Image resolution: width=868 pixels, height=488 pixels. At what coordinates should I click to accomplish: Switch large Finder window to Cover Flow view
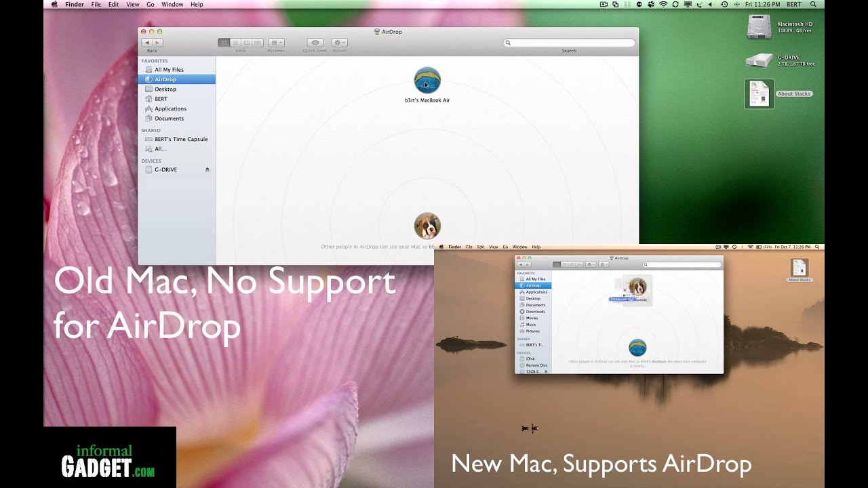258,43
